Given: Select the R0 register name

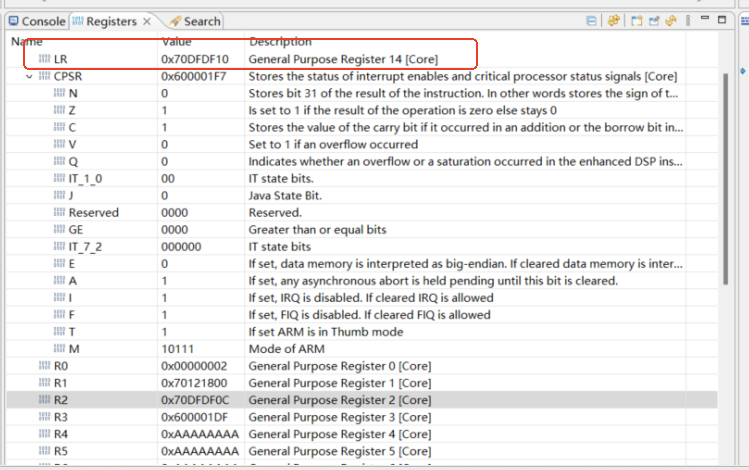Looking at the screenshot, I should 61,366.
